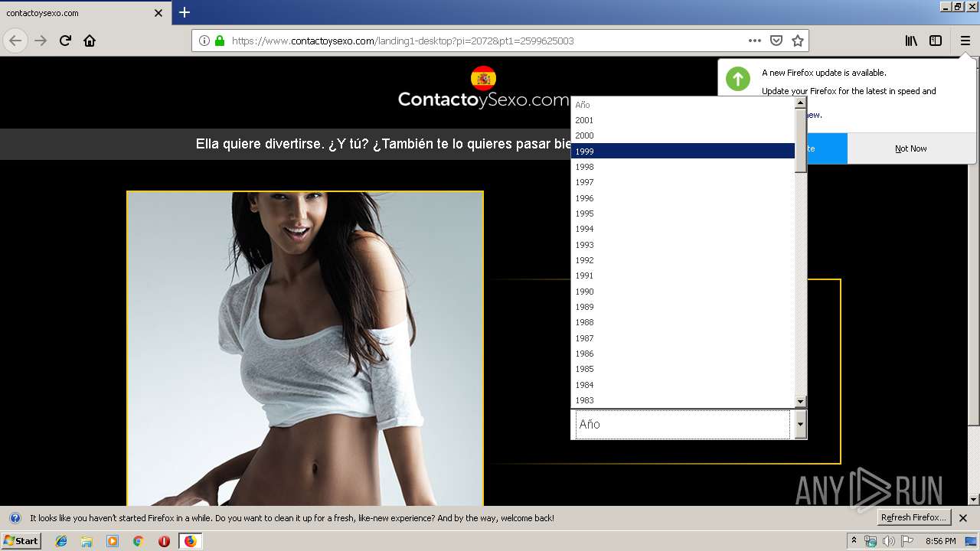Select the Año placeholder at top of list
980x551 pixels.
(x=683, y=105)
